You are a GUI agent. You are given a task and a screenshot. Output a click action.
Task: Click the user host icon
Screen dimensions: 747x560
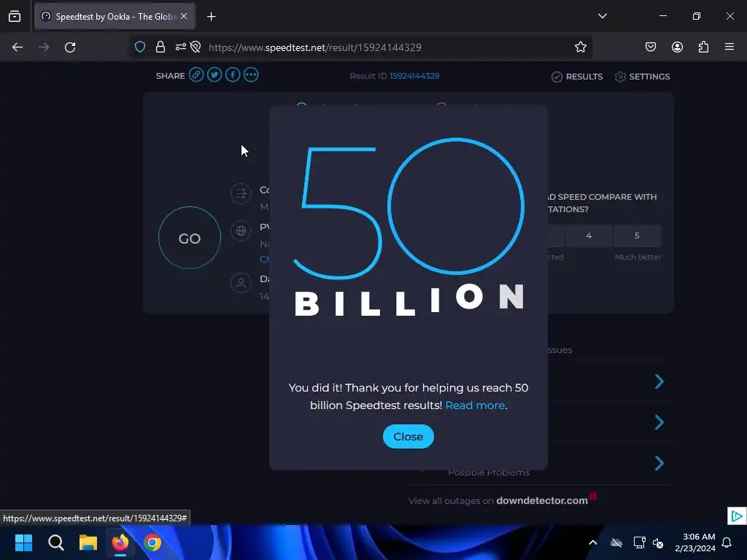click(241, 283)
